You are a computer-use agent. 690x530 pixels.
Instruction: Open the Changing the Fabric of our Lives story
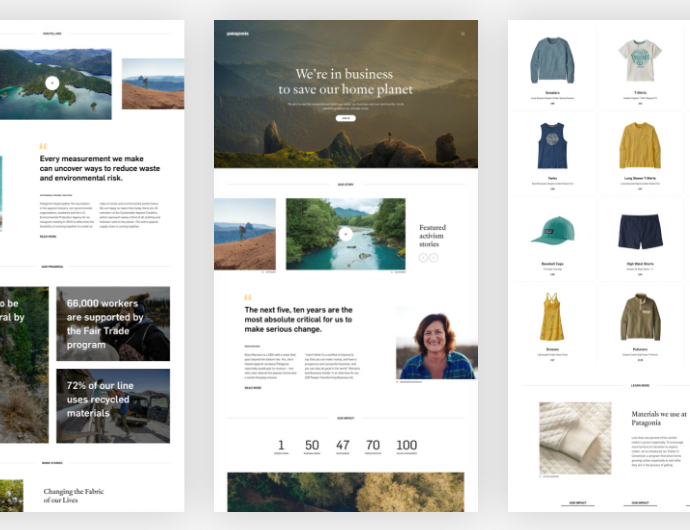[73, 496]
